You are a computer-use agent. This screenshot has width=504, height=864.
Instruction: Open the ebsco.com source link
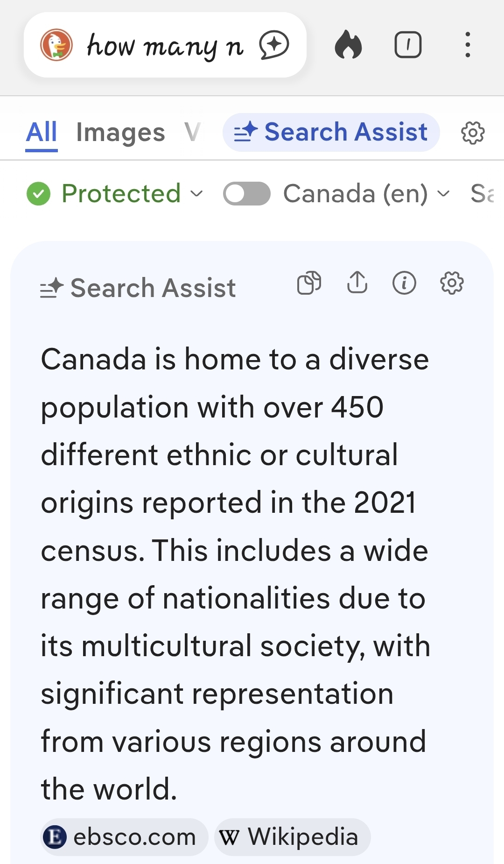[124, 837]
